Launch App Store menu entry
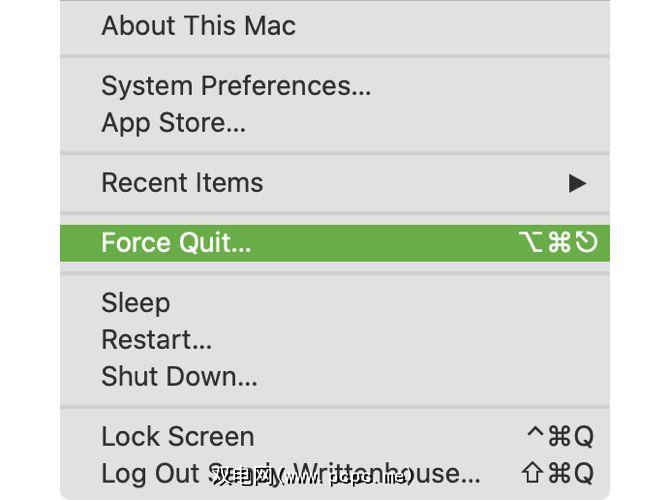670x500 pixels. pyautogui.click(x=173, y=123)
